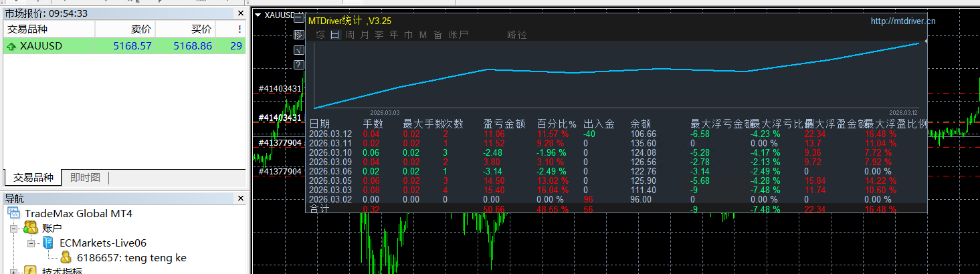Screen dimensions: 980x274
Task: Select the XAUUSD row in market watch
Action: point(124,46)
